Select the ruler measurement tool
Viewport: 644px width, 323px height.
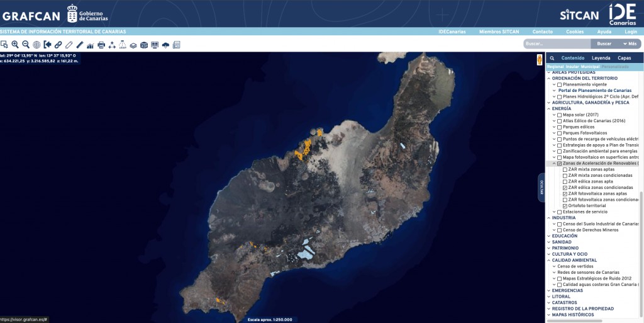pos(79,45)
